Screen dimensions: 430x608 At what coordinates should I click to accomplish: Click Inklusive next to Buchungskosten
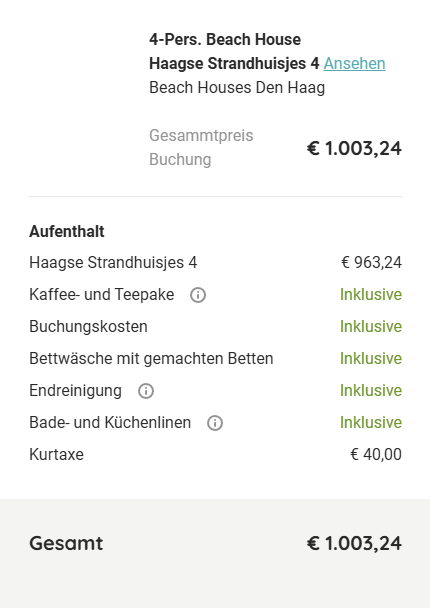click(x=371, y=326)
